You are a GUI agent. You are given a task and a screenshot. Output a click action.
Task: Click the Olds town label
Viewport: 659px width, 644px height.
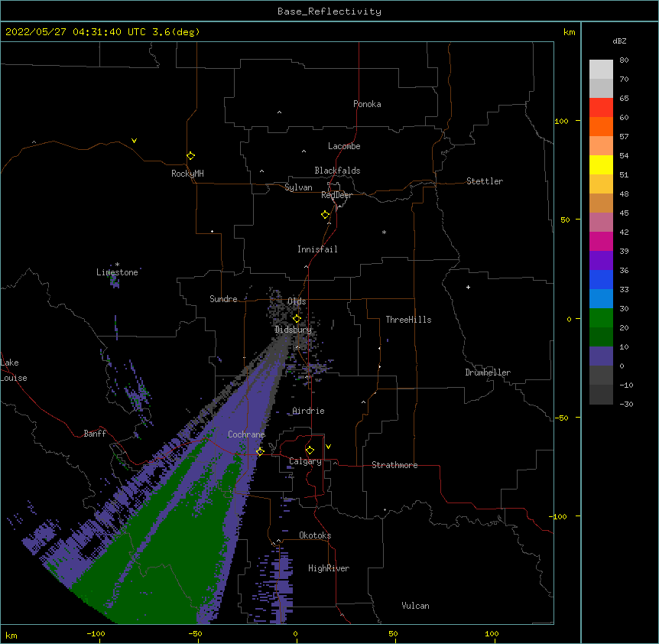point(297,301)
